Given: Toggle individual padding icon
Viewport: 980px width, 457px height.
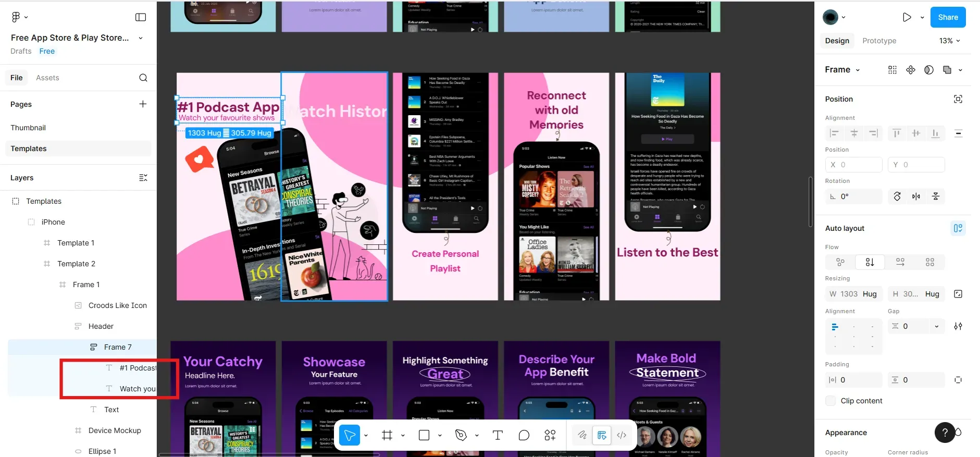Looking at the screenshot, I should tap(958, 380).
